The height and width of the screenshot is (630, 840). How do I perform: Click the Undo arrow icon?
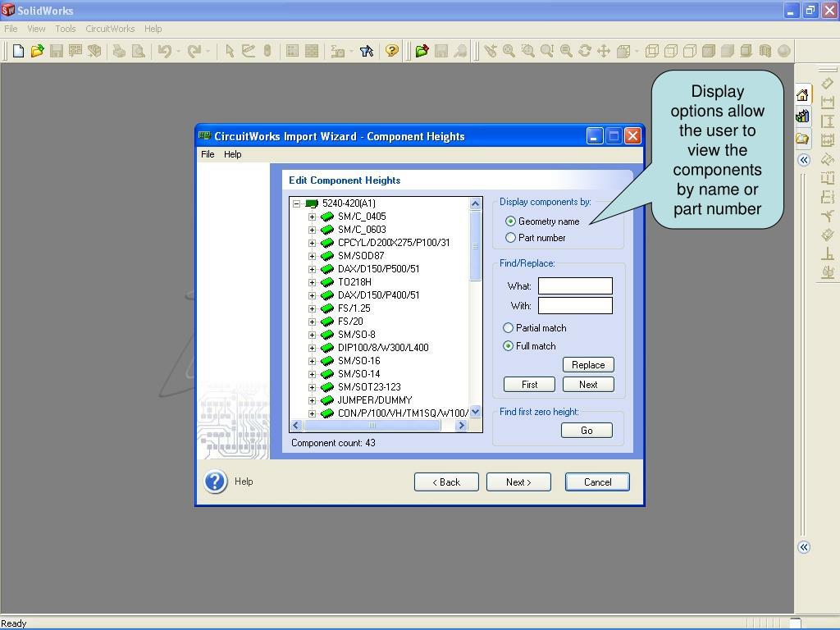pyautogui.click(x=164, y=51)
